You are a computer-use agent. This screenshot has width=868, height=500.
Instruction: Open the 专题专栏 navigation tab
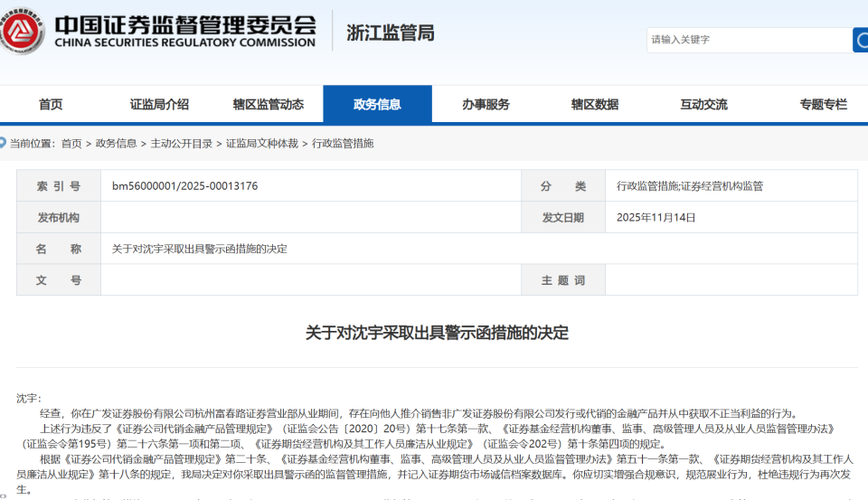click(x=823, y=104)
